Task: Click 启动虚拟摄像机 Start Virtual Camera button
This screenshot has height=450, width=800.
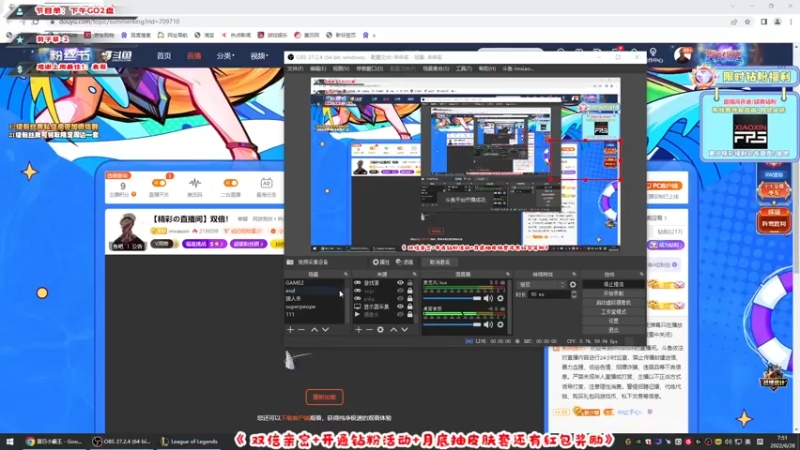Action: pyautogui.click(x=613, y=303)
